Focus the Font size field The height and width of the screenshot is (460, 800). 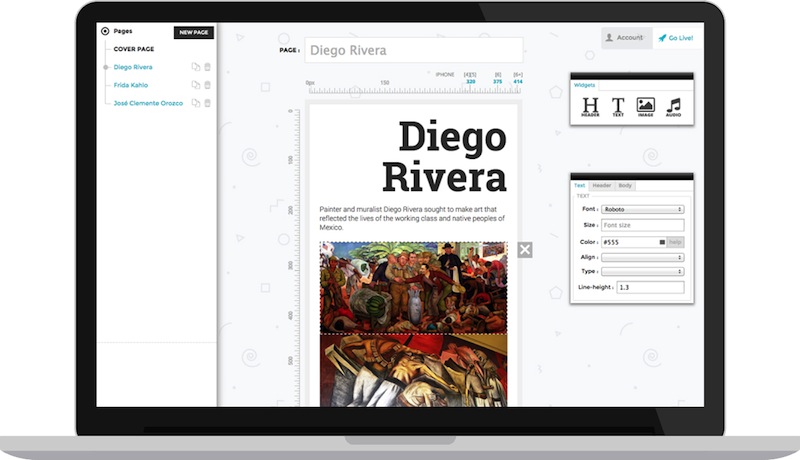coord(642,225)
